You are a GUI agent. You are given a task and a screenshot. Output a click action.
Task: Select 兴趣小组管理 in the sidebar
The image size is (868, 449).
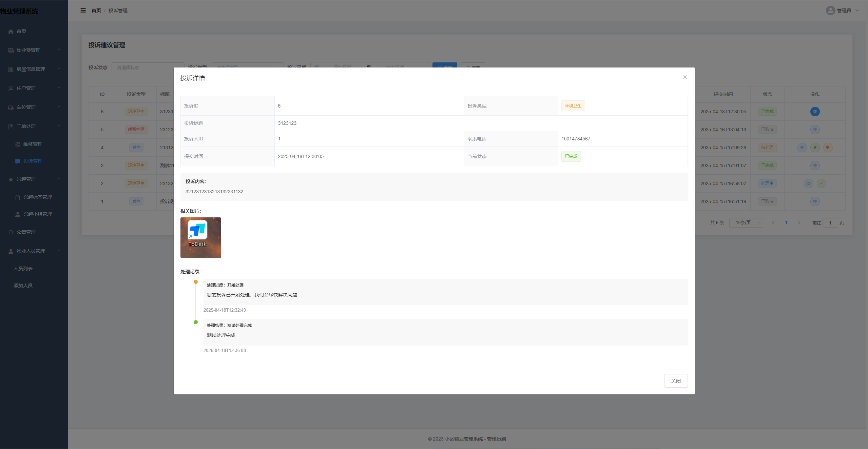pyautogui.click(x=37, y=214)
